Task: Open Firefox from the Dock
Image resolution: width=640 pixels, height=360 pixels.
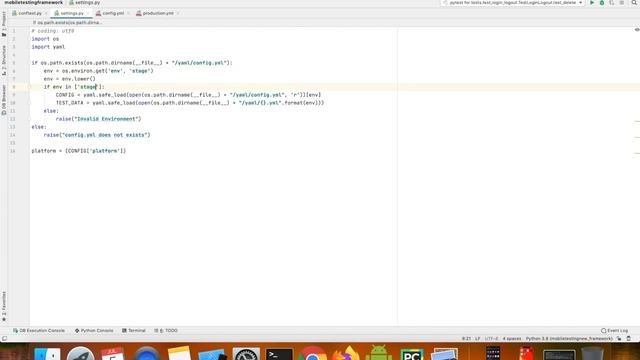Action: [x=345, y=353]
